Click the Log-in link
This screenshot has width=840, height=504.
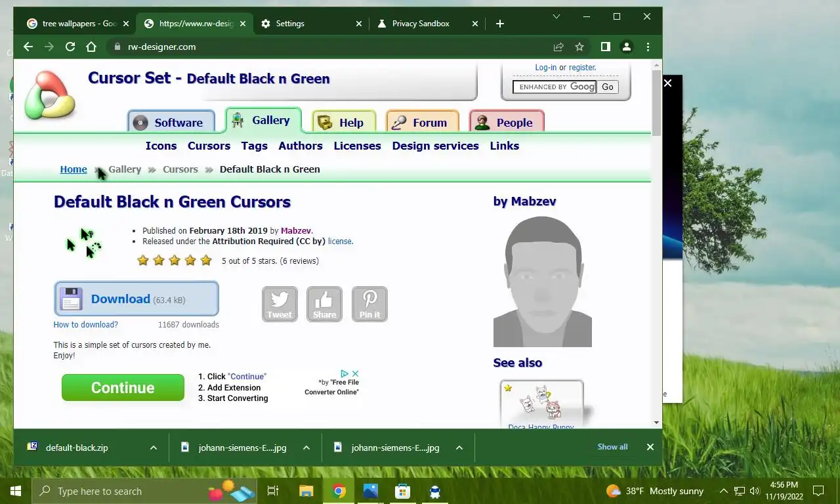click(x=545, y=68)
